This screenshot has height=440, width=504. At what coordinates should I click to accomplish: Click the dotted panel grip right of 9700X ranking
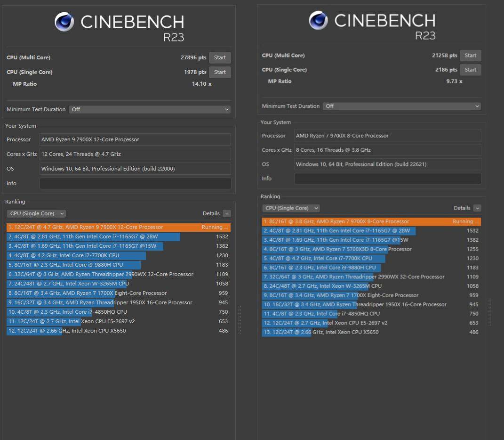pyautogui.click(x=490, y=312)
